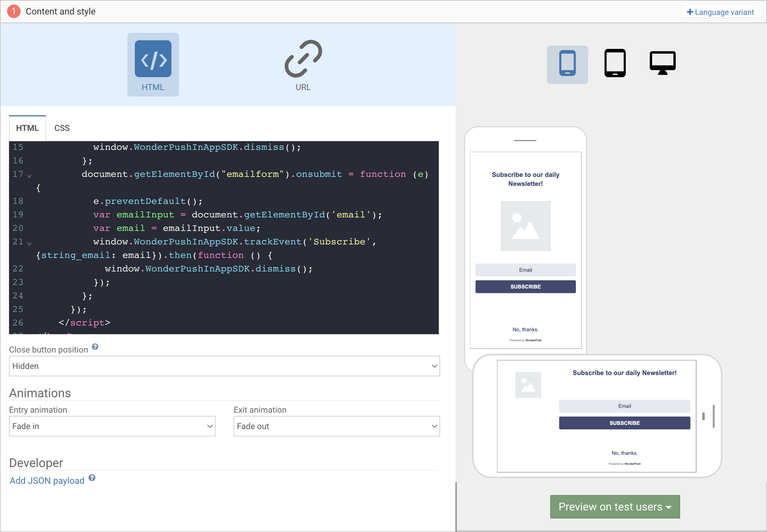Viewport: 767px width, 532px height.
Task: Switch to the CSS editor tab
Action: 62,128
